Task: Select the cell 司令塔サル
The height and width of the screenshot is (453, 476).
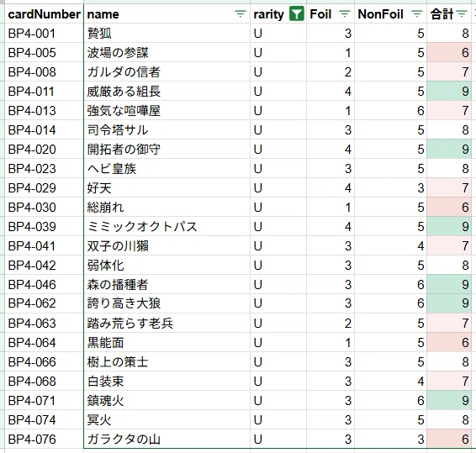Action: click(167, 130)
